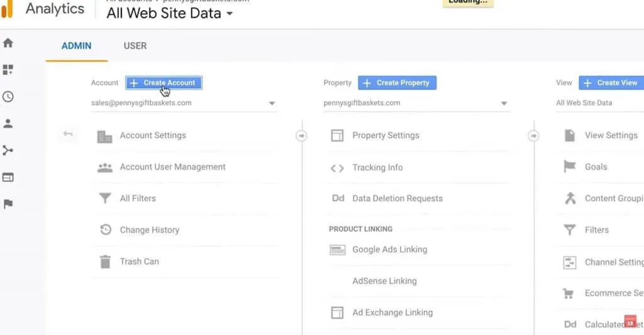Expand the pennysgiftbaskets.com property dropdown

pos(416,103)
